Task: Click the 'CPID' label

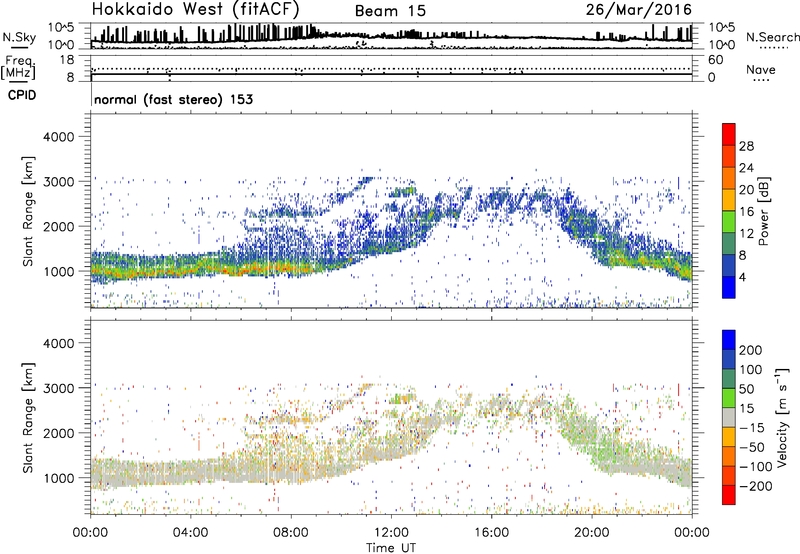Action: coord(22,95)
